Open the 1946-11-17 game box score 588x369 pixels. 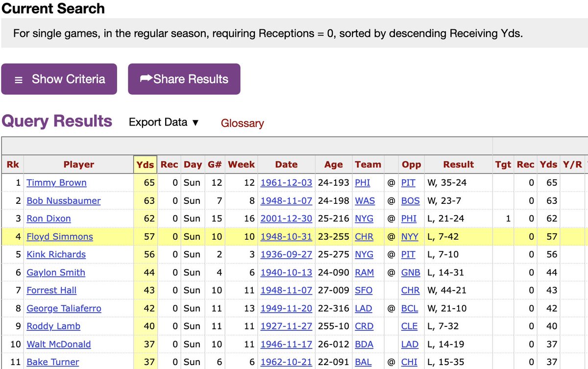click(286, 344)
